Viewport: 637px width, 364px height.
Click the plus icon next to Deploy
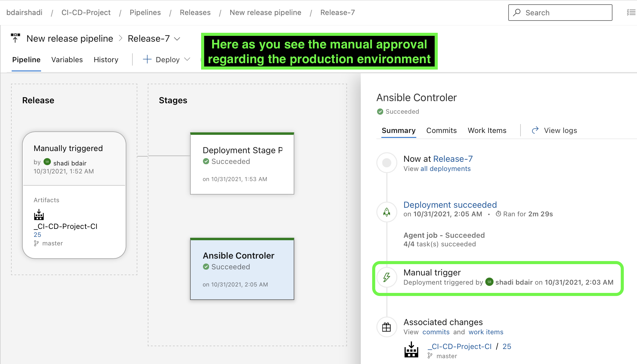point(147,59)
